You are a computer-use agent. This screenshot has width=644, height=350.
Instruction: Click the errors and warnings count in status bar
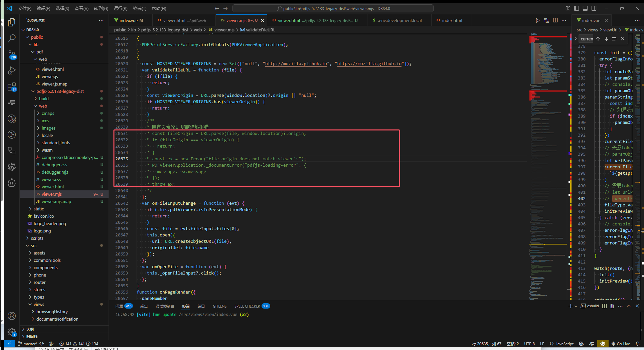click(79, 344)
